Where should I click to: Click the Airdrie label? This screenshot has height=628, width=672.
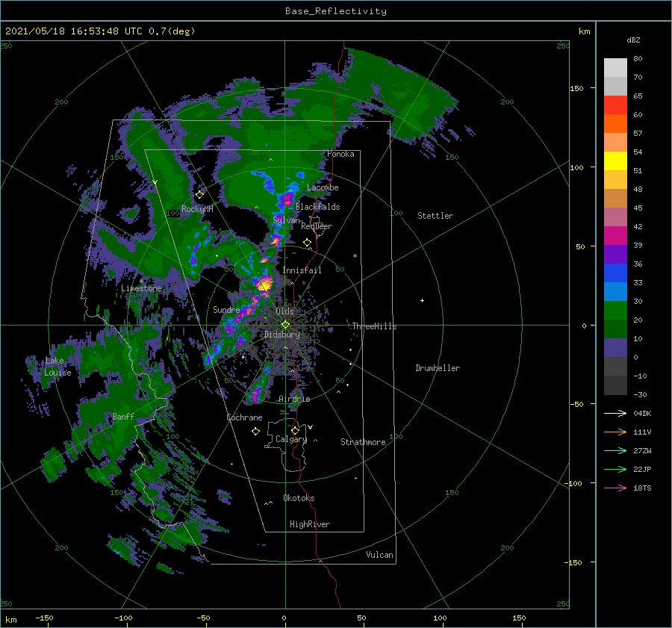294,399
